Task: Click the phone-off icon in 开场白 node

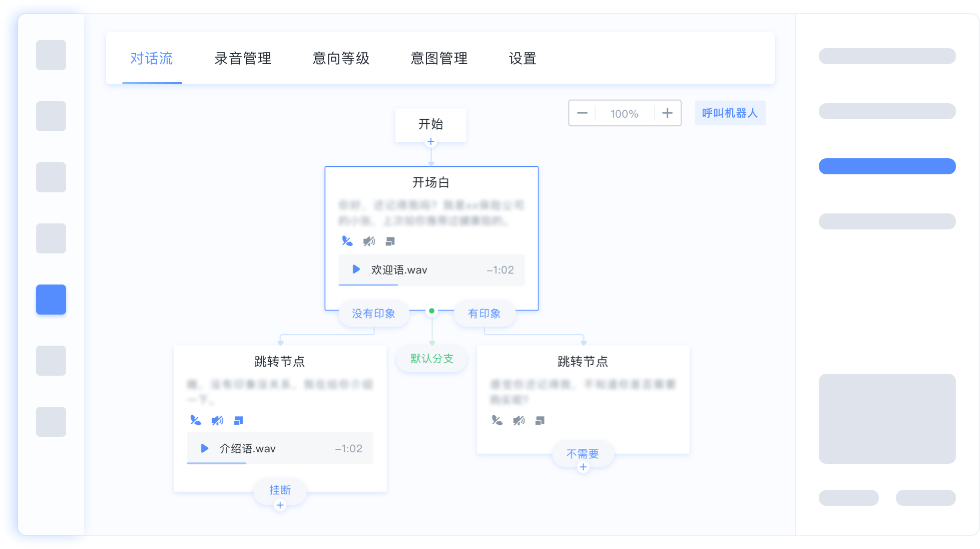Action: 347,241
